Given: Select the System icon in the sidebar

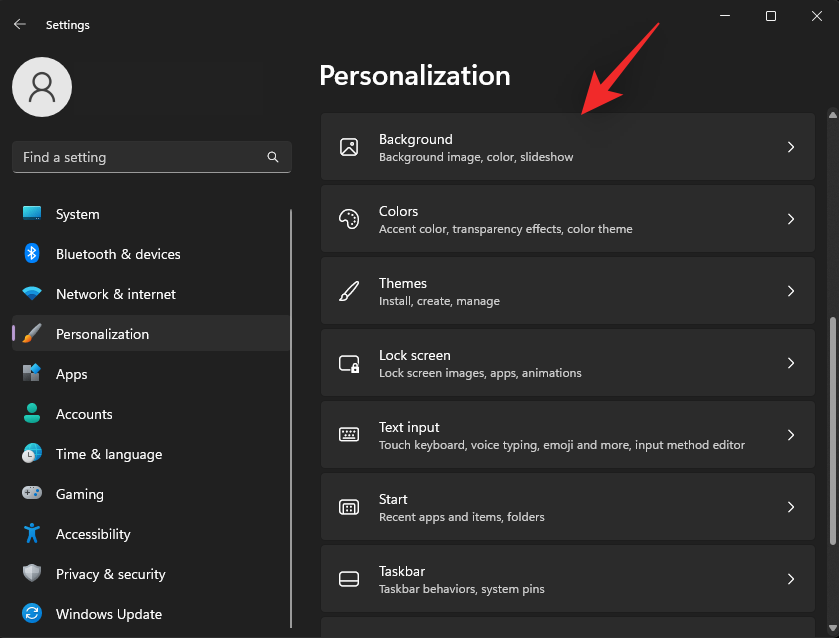Looking at the screenshot, I should 31,214.
